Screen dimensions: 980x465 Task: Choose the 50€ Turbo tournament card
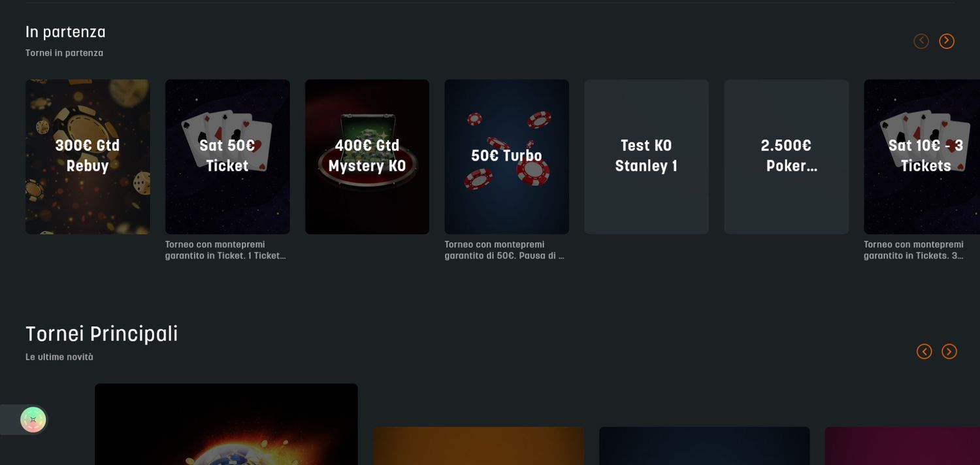pyautogui.click(x=506, y=157)
